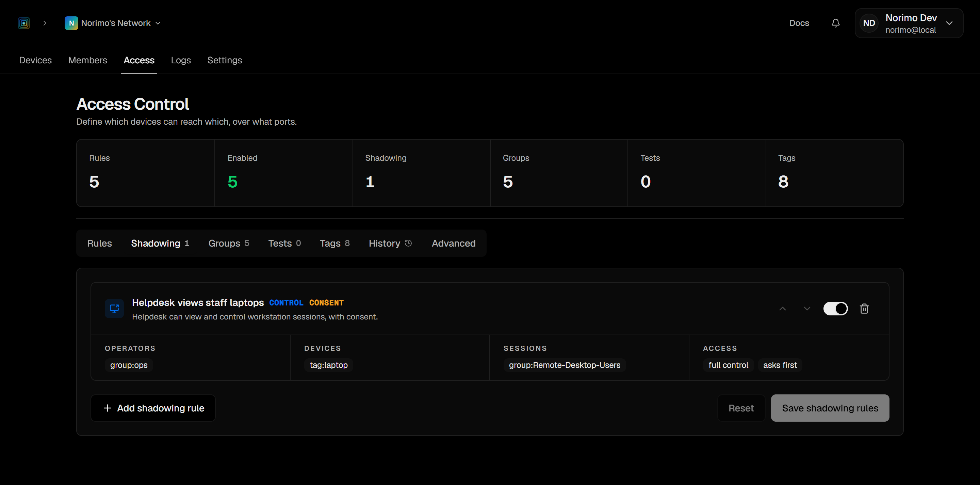Click the tag:laptop device chip
980x485 pixels.
click(328, 365)
